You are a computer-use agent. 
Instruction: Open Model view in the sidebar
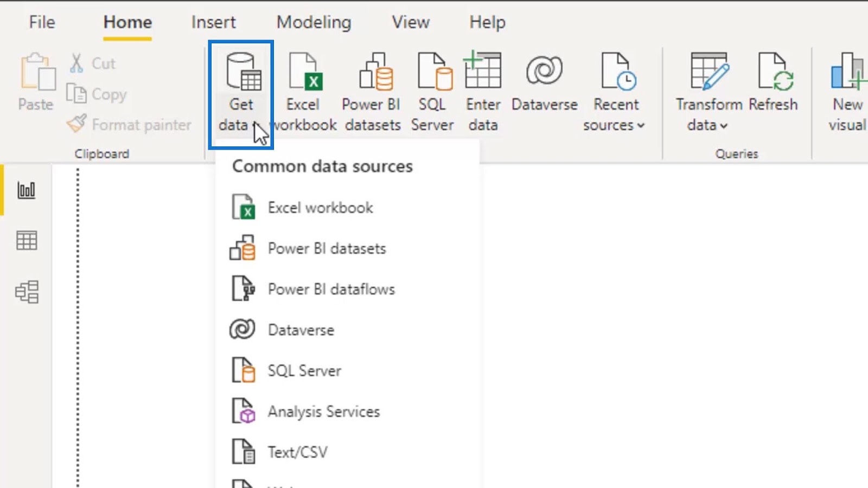coord(27,292)
